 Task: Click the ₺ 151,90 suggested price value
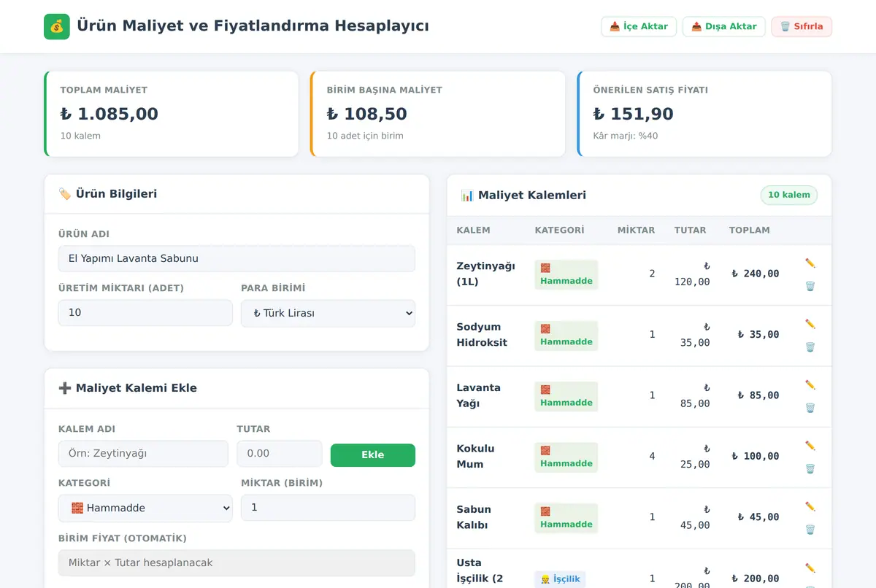[x=633, y=114]
